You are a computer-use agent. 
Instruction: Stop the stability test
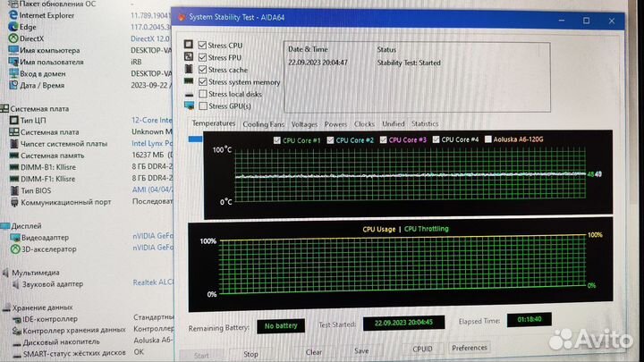250,354
